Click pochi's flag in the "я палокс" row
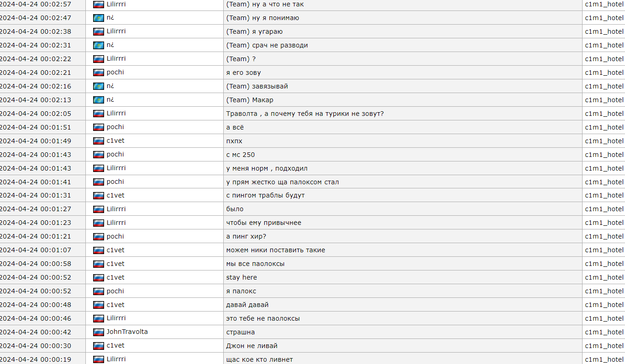 click(98, 291)
